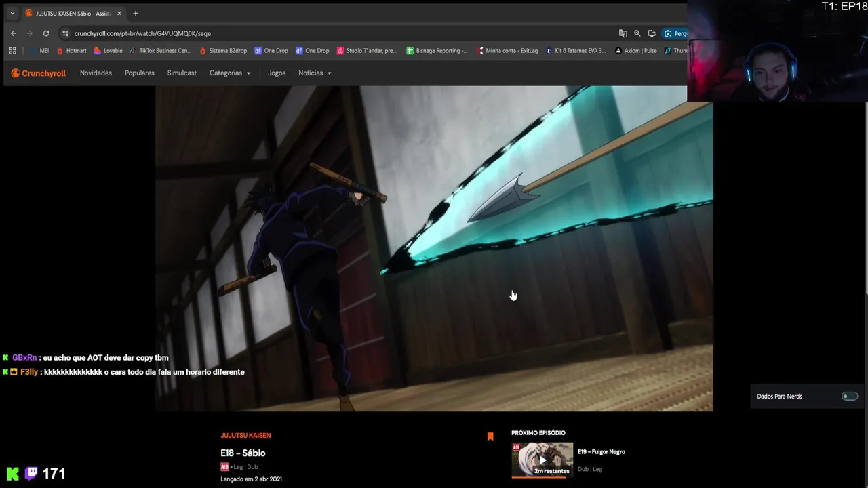Click the Twitch icon in viewer counter
This screenshot has width=868, height=488.
click(x=31, y=473)
